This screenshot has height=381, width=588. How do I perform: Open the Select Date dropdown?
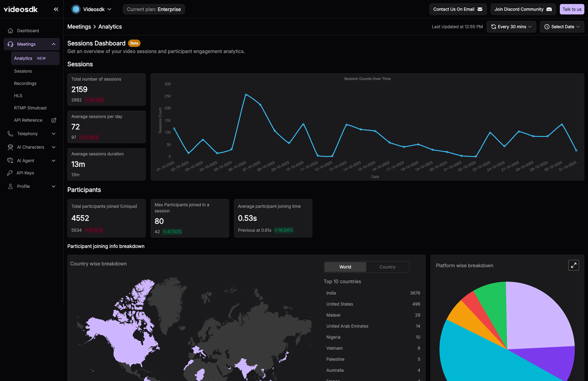(x=562, y=27)
